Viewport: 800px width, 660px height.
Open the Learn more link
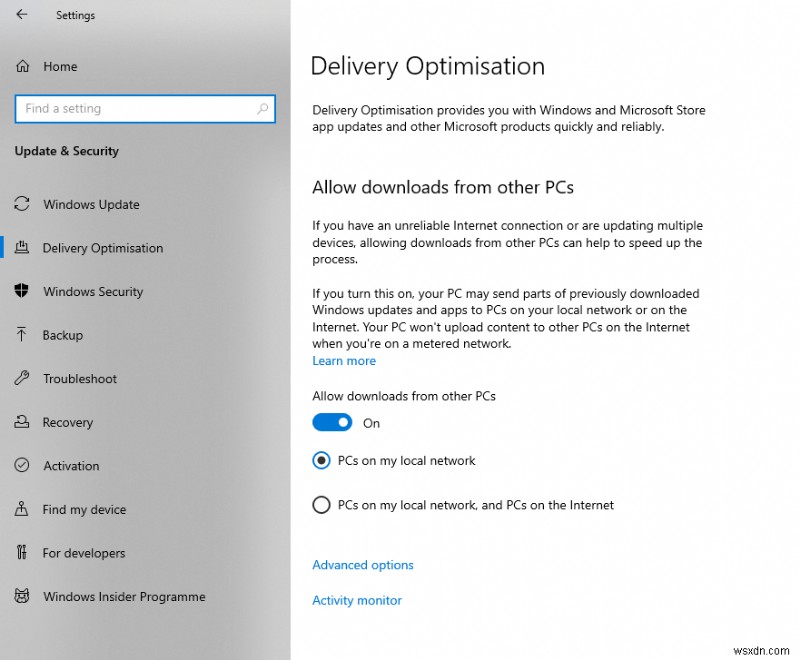[x=344, y=360]
